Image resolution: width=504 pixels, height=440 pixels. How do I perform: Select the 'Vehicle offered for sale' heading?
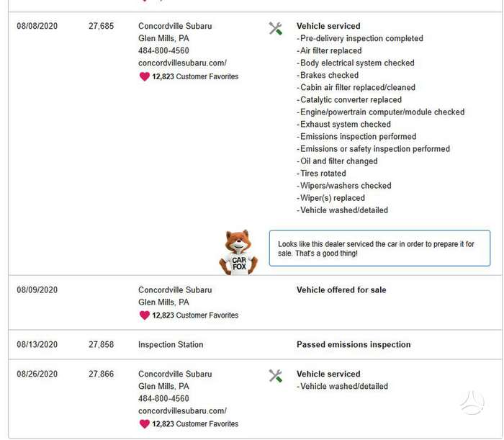point(341,290)
